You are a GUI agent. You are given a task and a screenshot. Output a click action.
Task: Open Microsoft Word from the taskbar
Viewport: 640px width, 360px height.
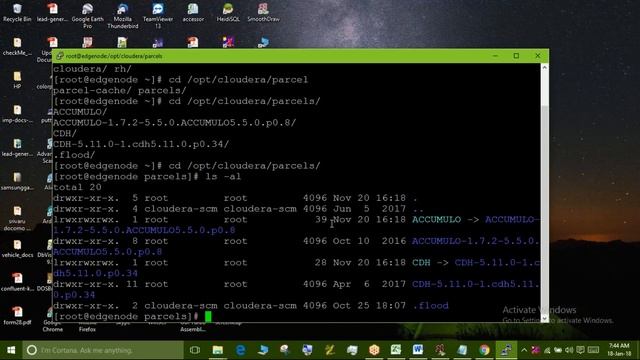click(418, 350)
